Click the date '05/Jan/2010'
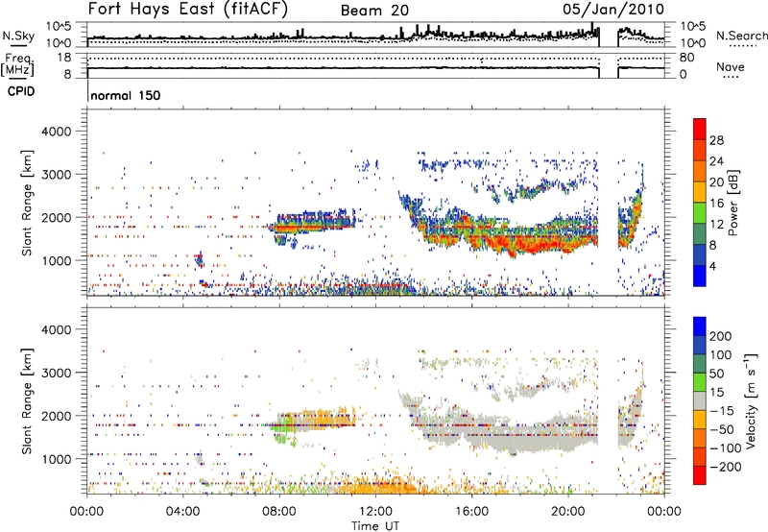The height and width of the screenshot is (532, 768). pos(613,9)
